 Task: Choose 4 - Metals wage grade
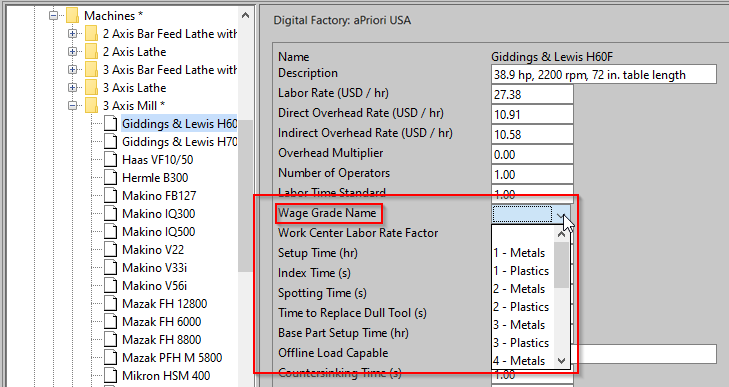point(519,361)
